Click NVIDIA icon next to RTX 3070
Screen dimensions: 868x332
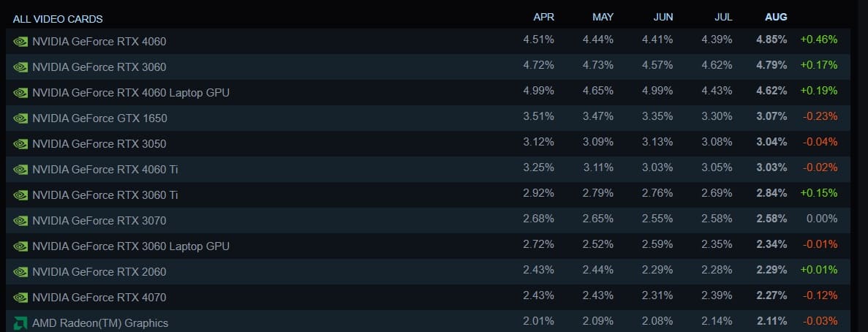20,221
